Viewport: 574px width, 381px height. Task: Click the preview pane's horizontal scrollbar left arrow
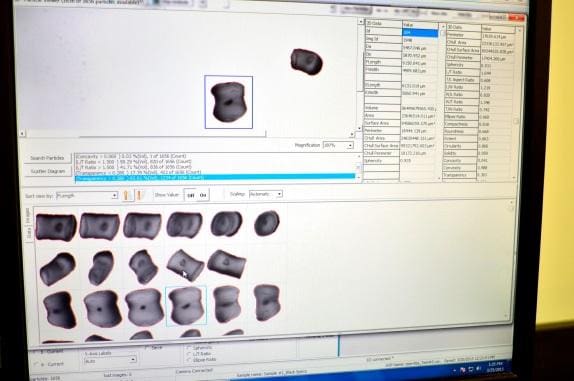coord(22,134)
